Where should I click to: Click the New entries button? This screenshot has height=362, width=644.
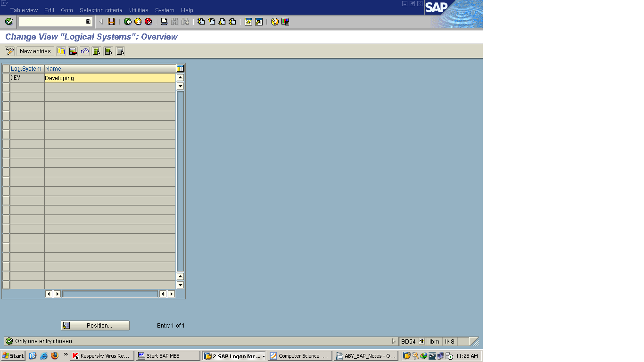[x=35, y=51]
